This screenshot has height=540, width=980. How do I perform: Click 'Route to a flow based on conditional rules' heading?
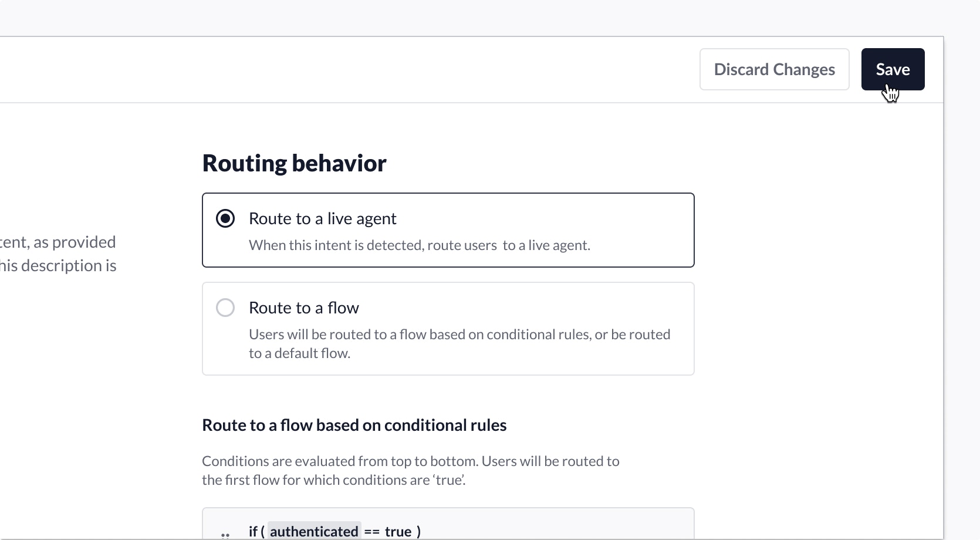(x=354, y=425)
